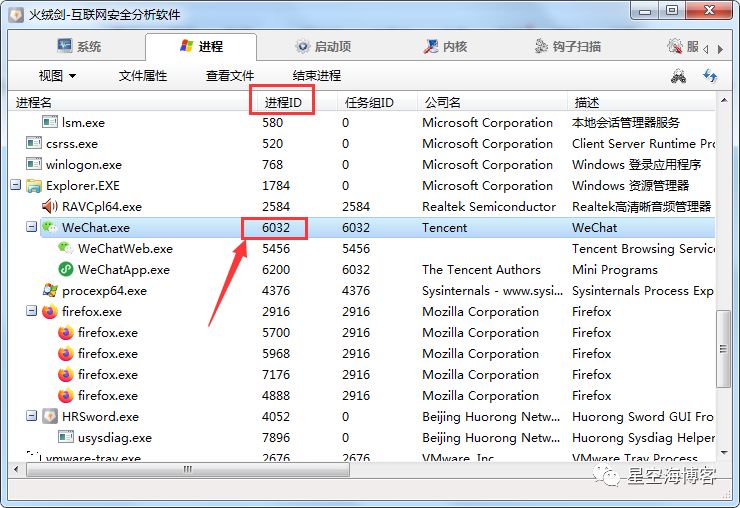
Task: Click the firefox.exe icon with PID 7176
Action: [66, 374]
